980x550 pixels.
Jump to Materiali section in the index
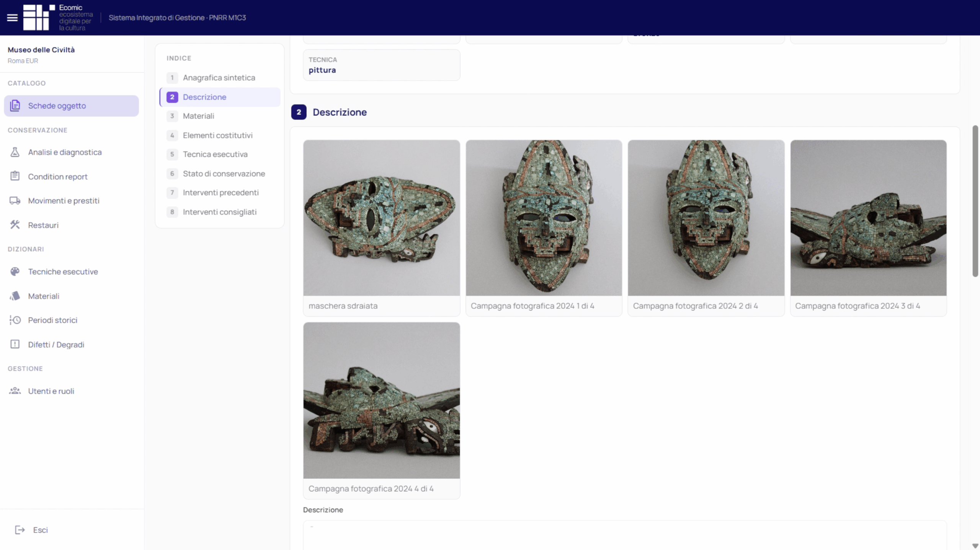tap(220, 116)
